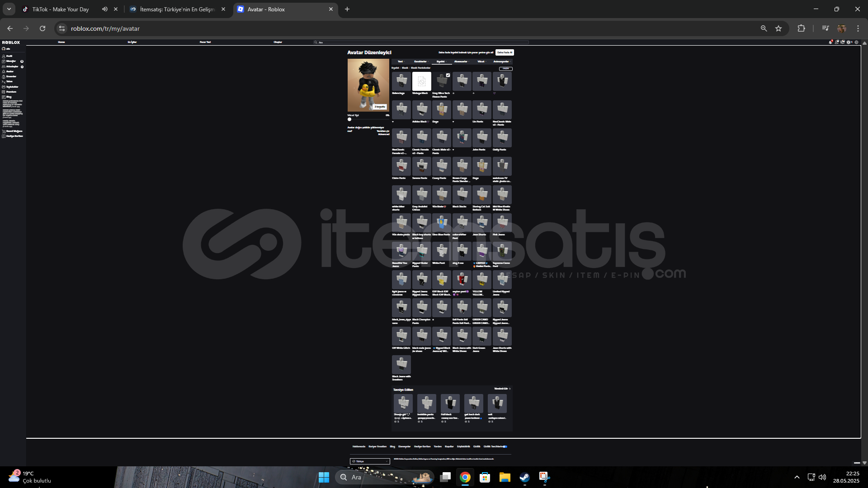Image resolution: width=868 pixels, height=488 pixels.
Task: Click the Yeniden çiz link
Action: 383,131
